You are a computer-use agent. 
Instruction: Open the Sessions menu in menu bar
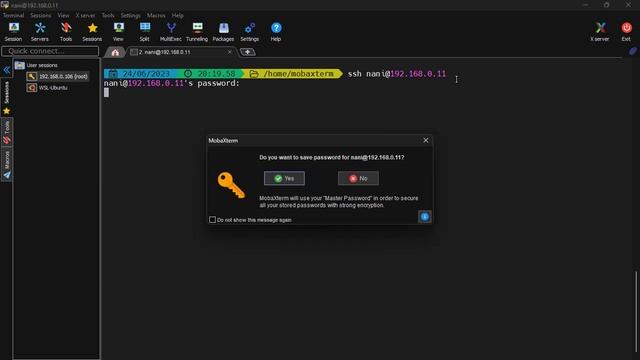[41, 16]
